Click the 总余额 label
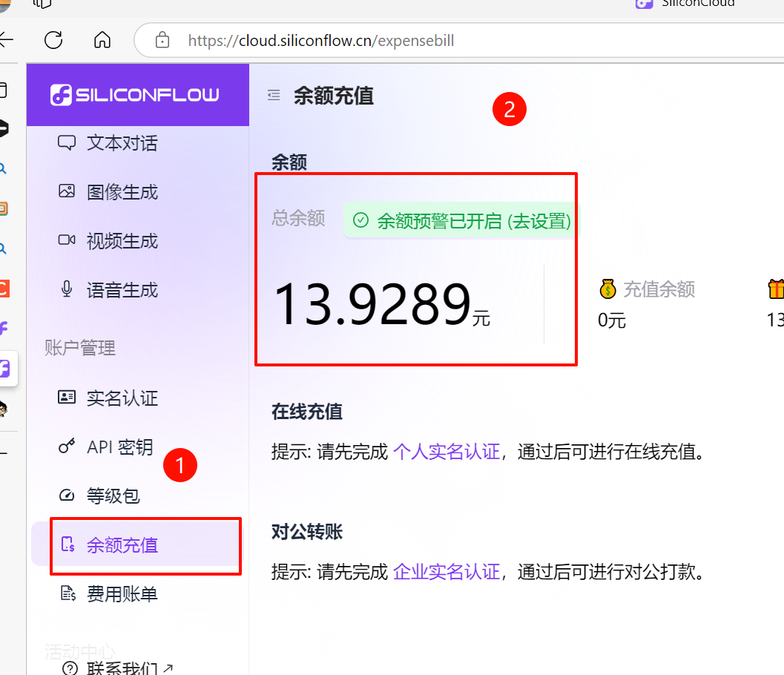 [x=298, y=219]
